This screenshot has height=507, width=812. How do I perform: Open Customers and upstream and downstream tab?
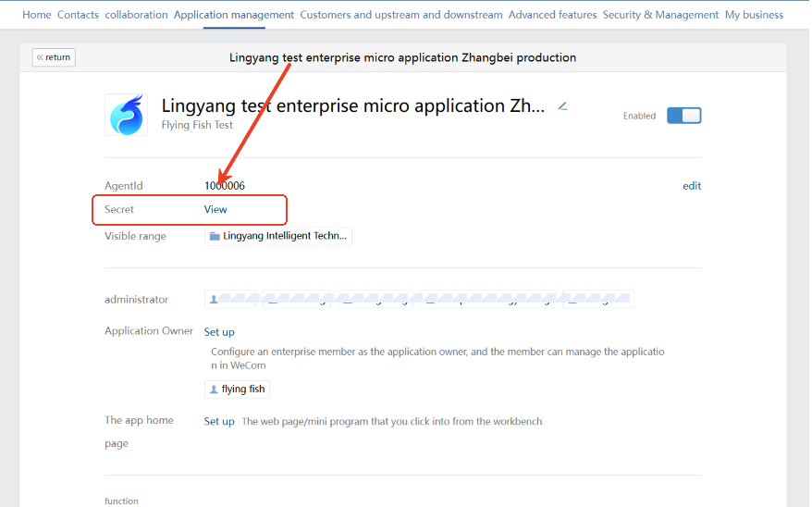401,15
